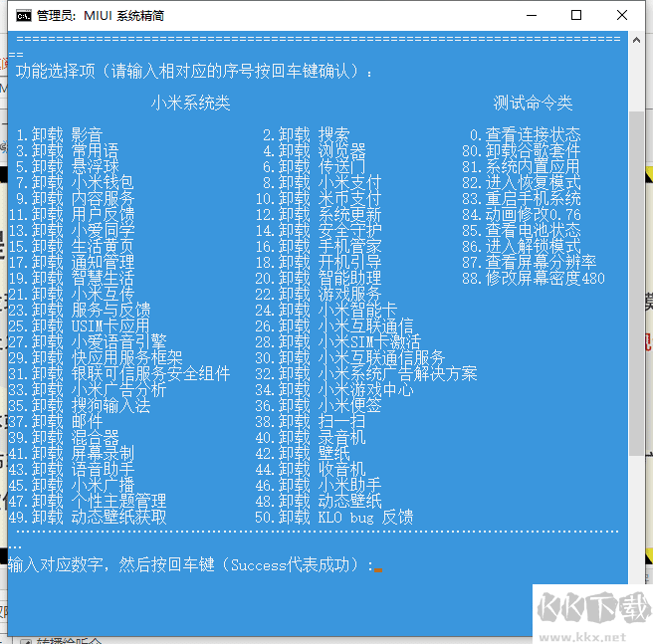Select the line '1. 卸载 影音'
The image size is (653, 644).
60,135
